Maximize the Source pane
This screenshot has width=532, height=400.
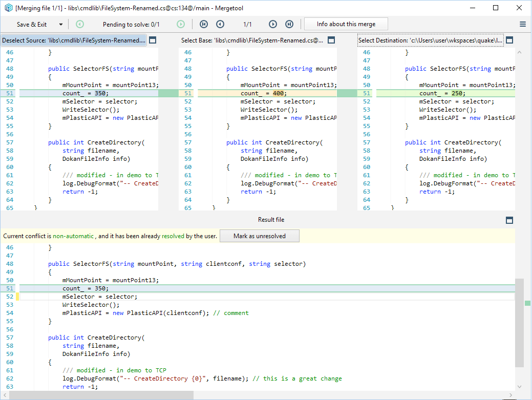[x=153, y=40]
